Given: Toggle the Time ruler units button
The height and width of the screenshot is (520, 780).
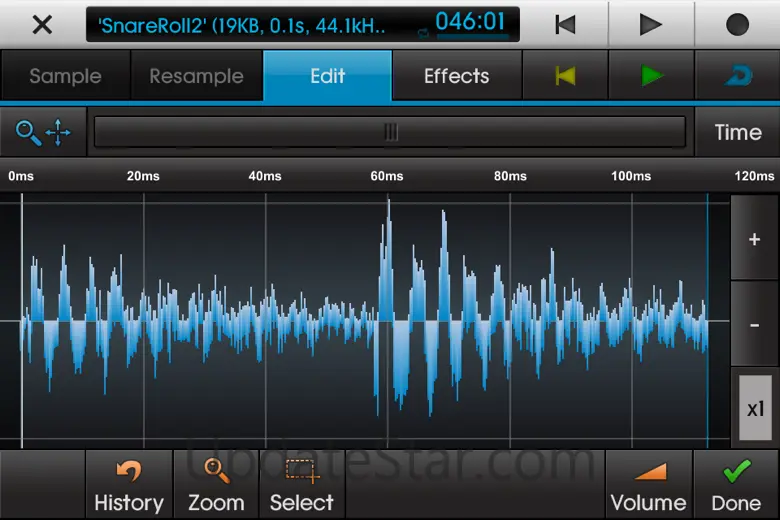Looking at the screenshot, I should pos(738,132).
